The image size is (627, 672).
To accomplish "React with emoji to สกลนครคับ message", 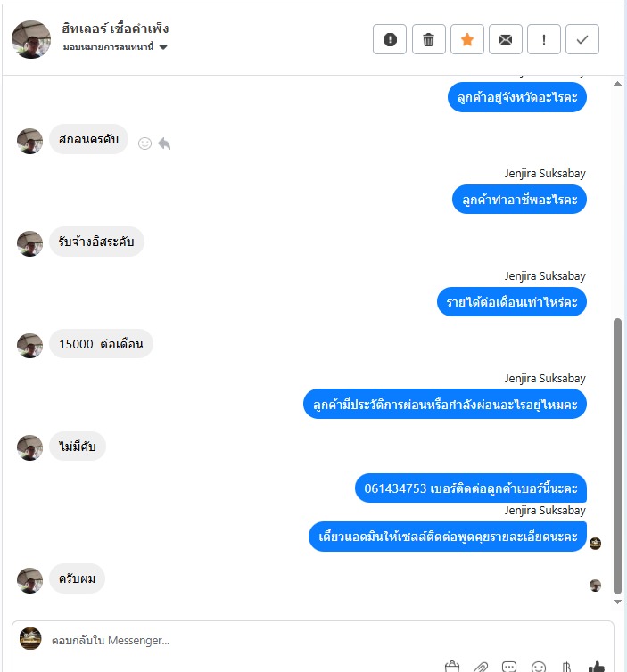I will coord(145,143).
